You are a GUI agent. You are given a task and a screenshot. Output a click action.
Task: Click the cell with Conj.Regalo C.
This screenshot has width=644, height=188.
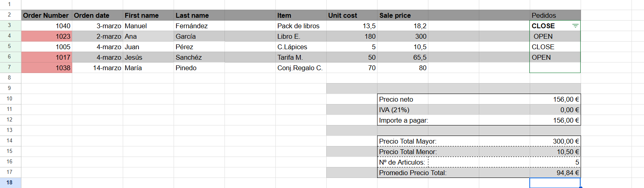click(301, 68)
